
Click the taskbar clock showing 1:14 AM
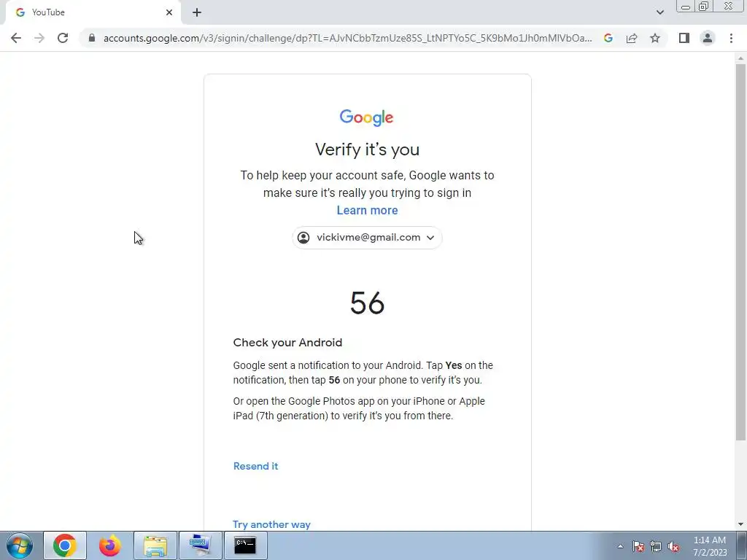click(x=710, y=546)
